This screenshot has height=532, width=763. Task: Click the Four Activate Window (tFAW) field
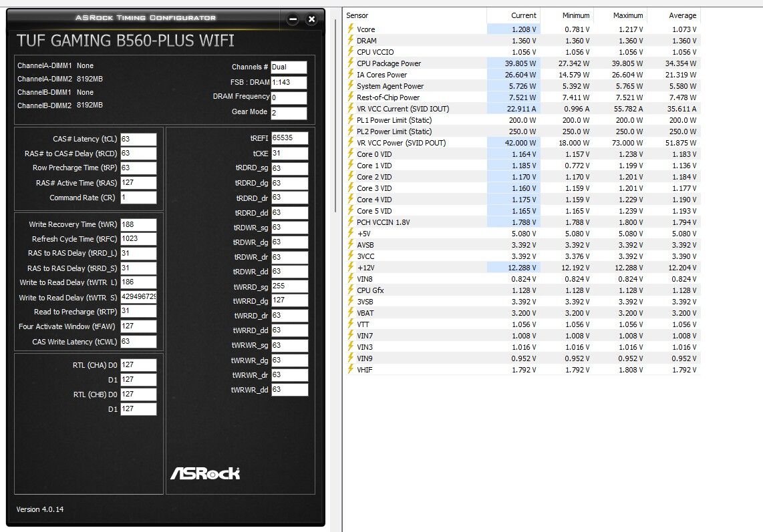coord(139,326)
